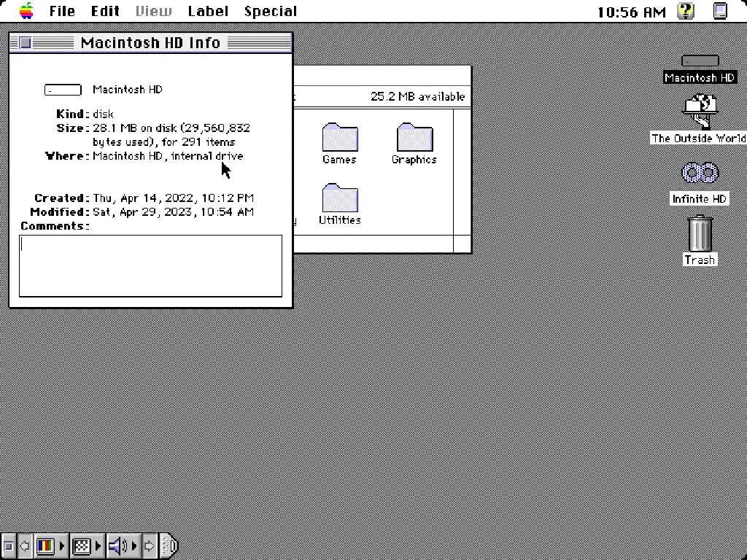Screen dimensions: 747x560
Task: Click the folder window resize box
Action: (x=462, y=244)
